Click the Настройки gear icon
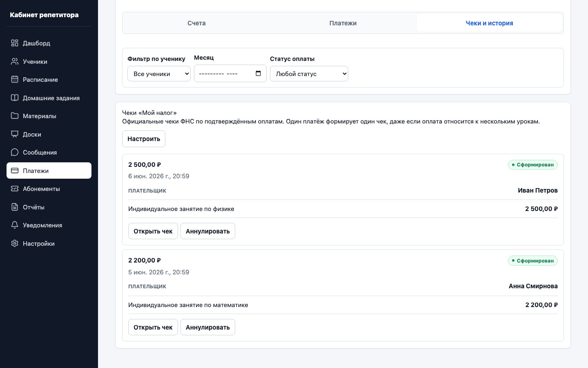588x368 pixels. pyautogui.click(x=15, y=243)
